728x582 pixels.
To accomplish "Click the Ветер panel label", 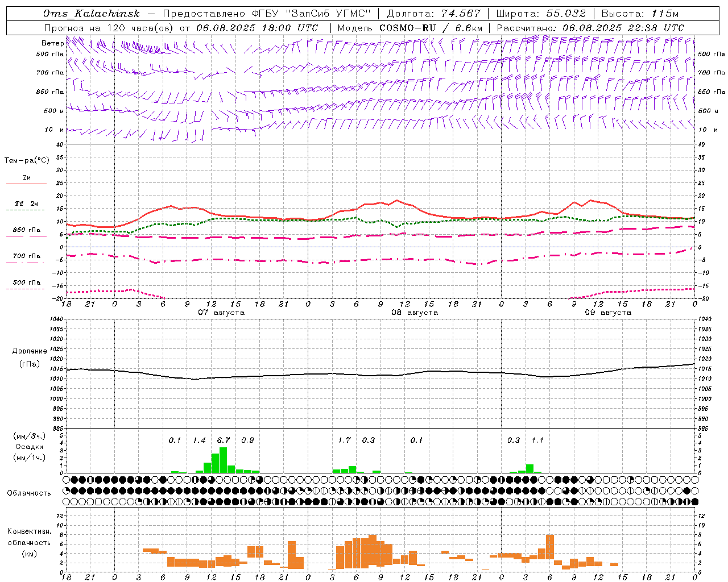I will [53, 43].
